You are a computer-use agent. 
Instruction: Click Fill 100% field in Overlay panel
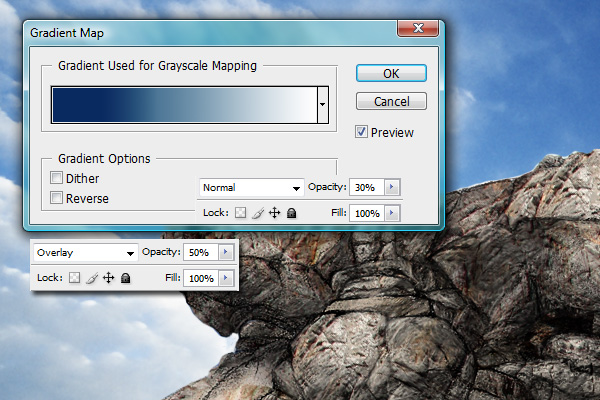tap(201, 278)
